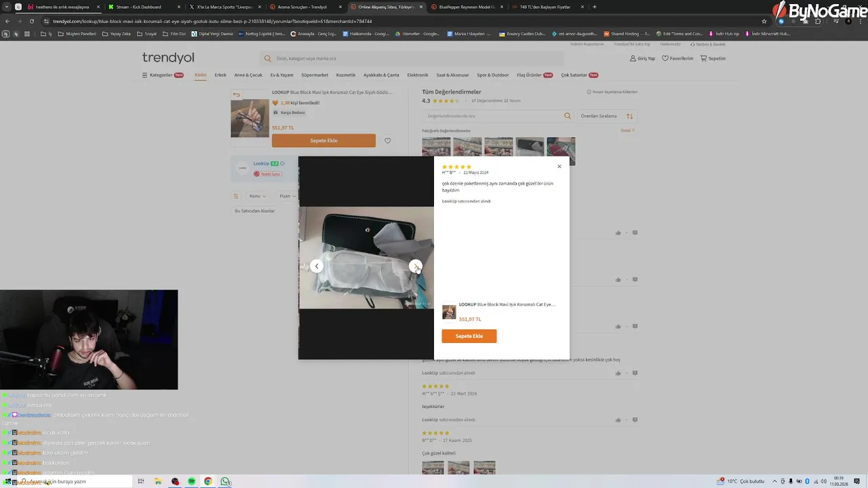Viewport: 868px width, 488px height.
Task: Select Spor & Outdoor category tab
Action: (493, 75)
